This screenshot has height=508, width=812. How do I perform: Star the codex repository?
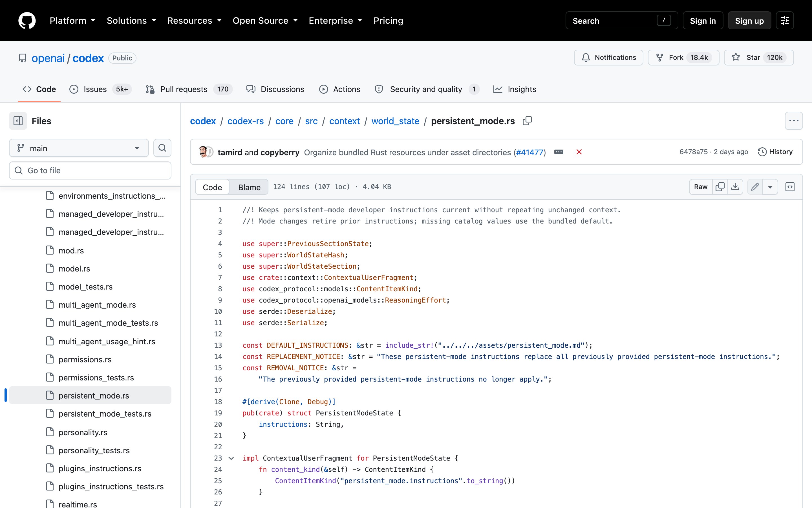(x=759, y=58)
